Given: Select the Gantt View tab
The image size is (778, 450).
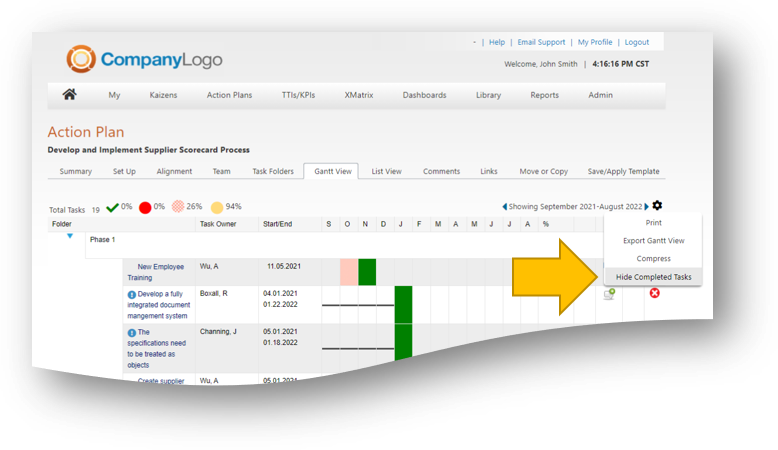Looking at the screenshot, I should pyautogui.click(x=332, y=171).
